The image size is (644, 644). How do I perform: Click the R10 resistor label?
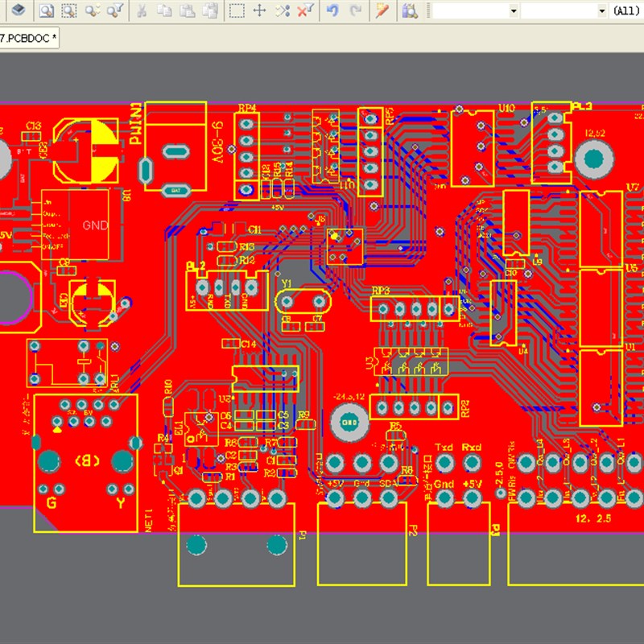[x=167, y=387]
